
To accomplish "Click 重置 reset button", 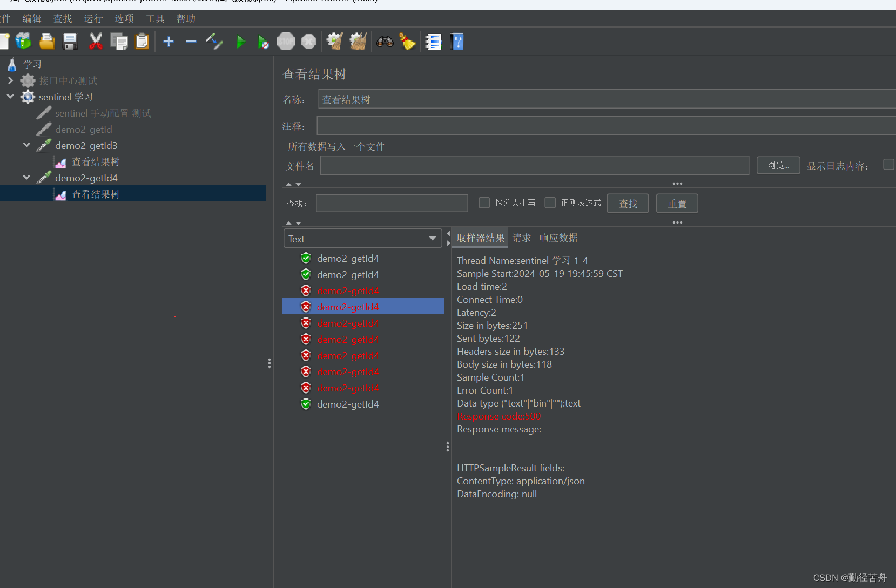I will [x=677, y=204].
